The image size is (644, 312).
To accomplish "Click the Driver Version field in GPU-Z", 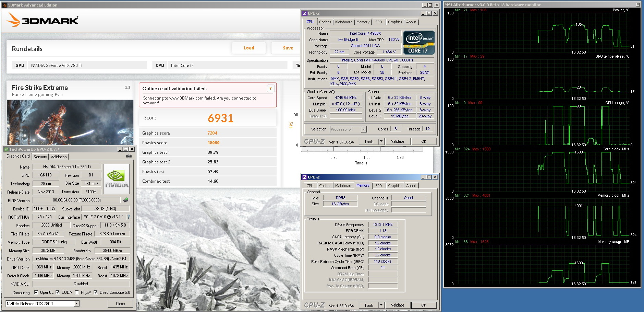I will (81, 259).
